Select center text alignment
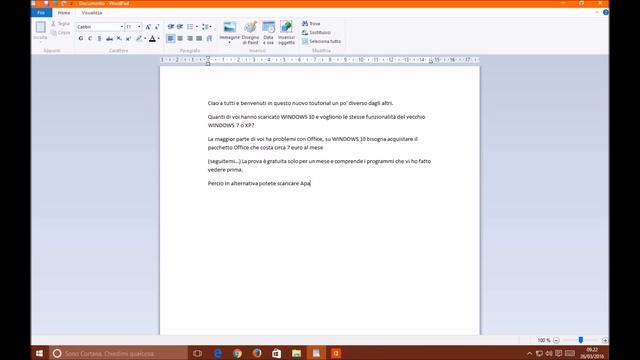640x360 pixels. click(180, 38)
